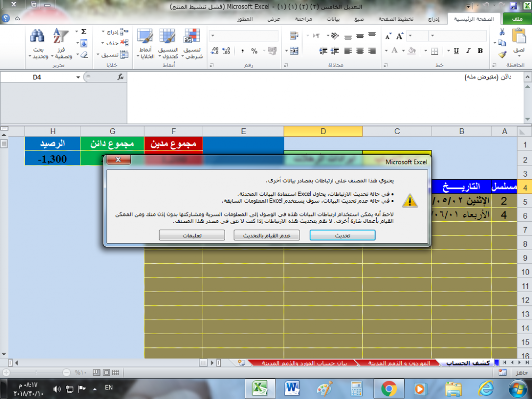
Task: Click the Fill down arrow icon
Action: point(84,43)
